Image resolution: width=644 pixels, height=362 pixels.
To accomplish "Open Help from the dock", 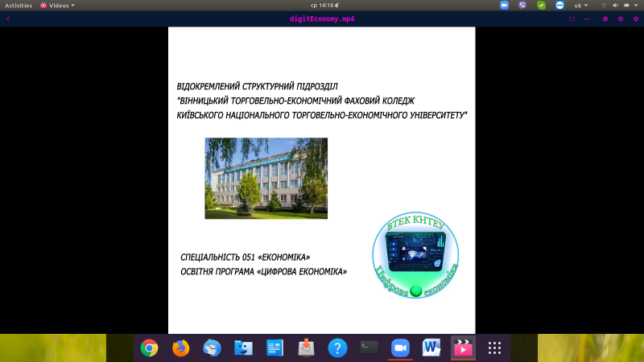I will pos(337,348).
